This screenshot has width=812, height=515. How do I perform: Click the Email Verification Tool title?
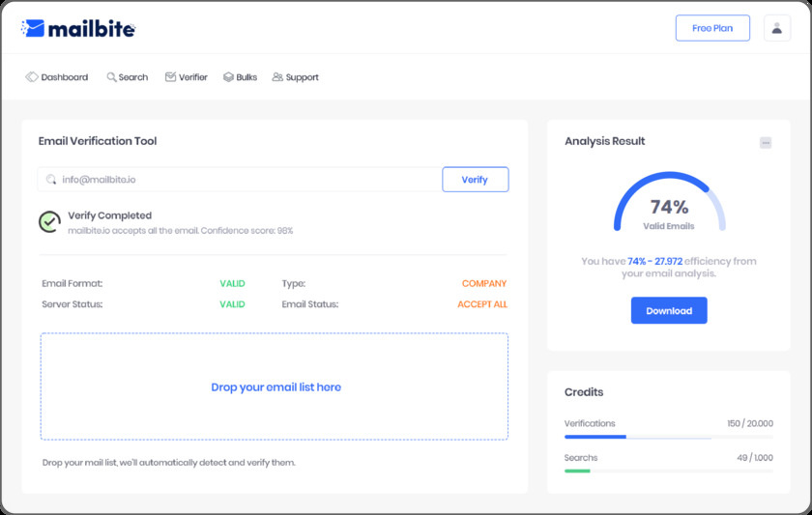pyautogui.click(x=98, y=141)
